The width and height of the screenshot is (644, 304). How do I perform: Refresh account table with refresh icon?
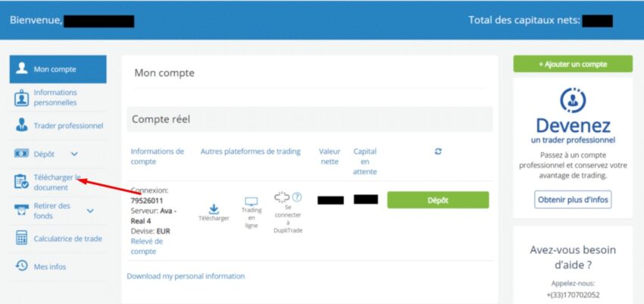tap(438, 151)
